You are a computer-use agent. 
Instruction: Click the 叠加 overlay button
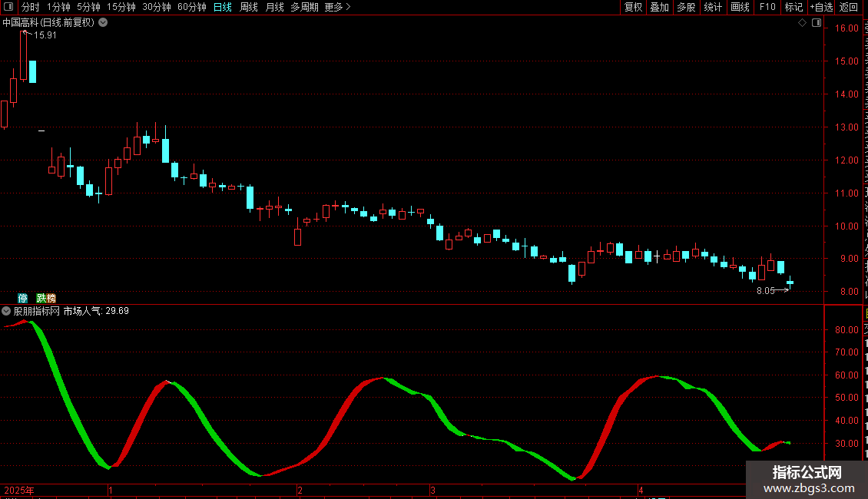coord(659,7)
